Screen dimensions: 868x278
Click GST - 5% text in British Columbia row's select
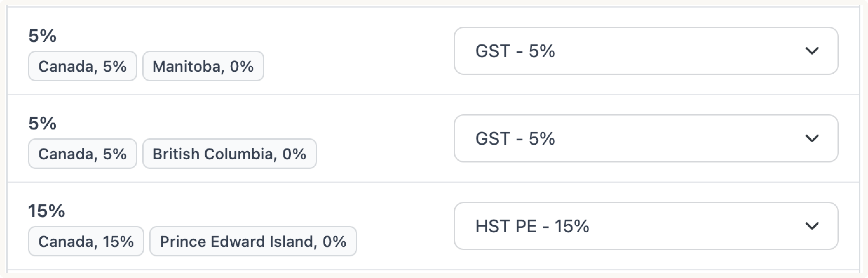(x=514, y=139)
